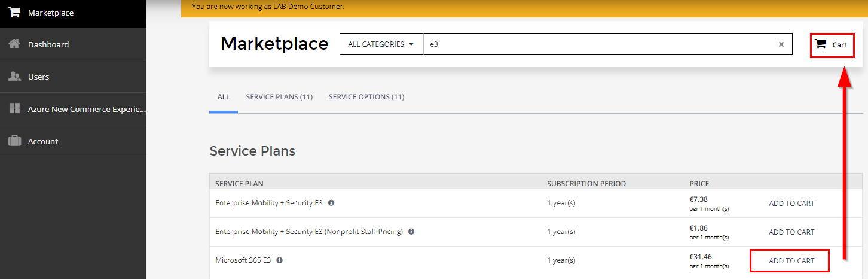The height and width of the screenshot is (279, 868).
Task: Click the €7.38 Enterprise Mobility + Security E3 name
Action: click(x=269, y=203)
